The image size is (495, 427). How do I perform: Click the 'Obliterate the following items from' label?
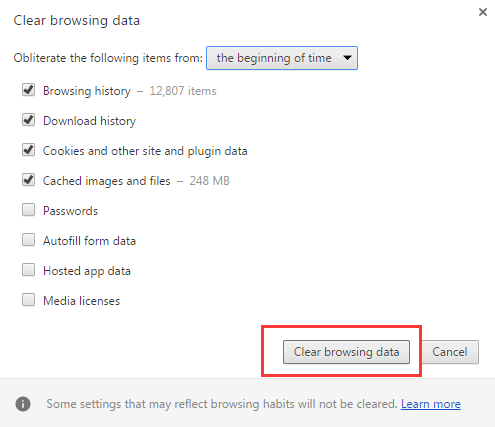click(x=108, y=58)
